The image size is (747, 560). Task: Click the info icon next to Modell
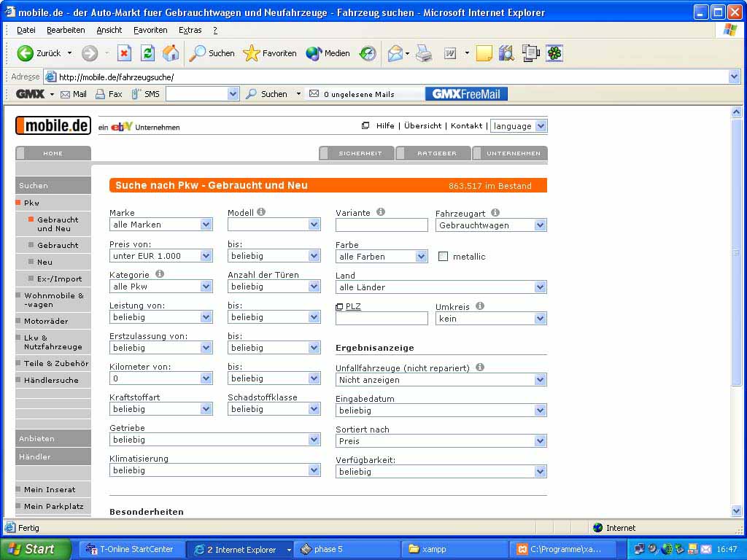click(x=261, y=212)
